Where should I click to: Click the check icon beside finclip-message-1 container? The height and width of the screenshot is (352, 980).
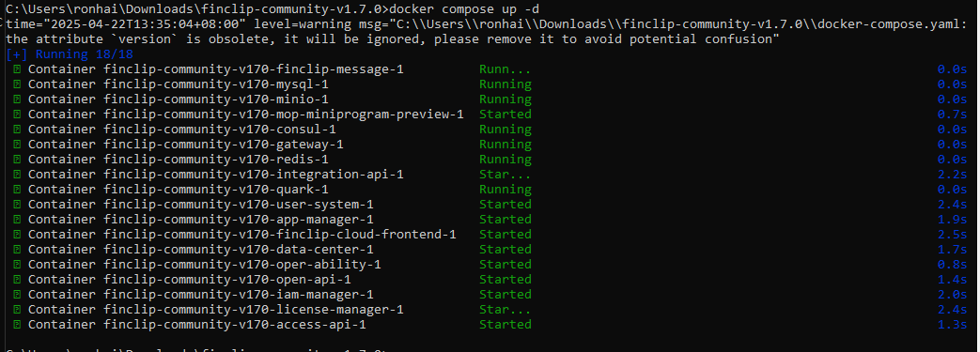coord(17,69)
